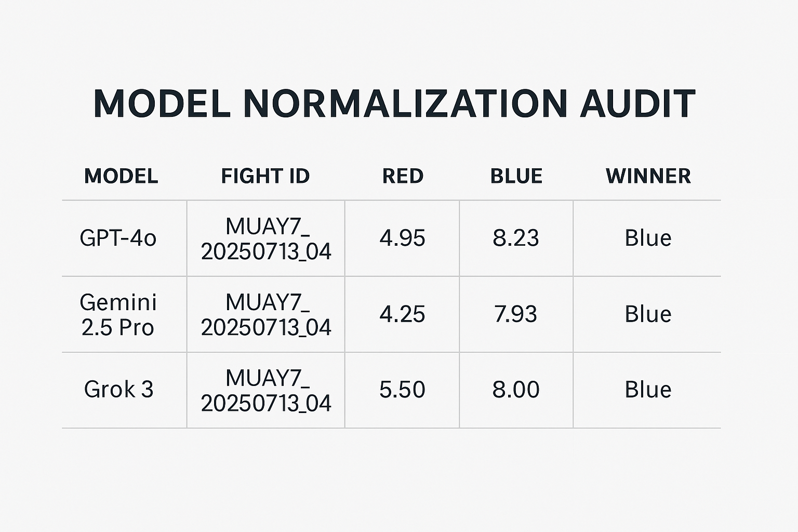Click the GPT-4o row fight ID

coord(266,238)
